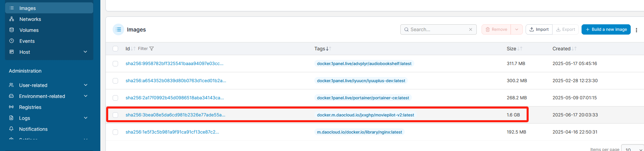Click the Images list icon in sidebar

[12, 8]
